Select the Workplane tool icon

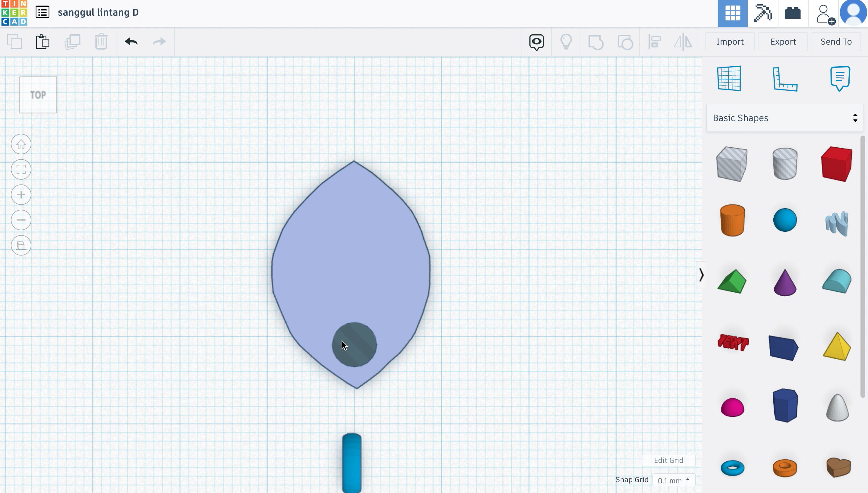729,78
